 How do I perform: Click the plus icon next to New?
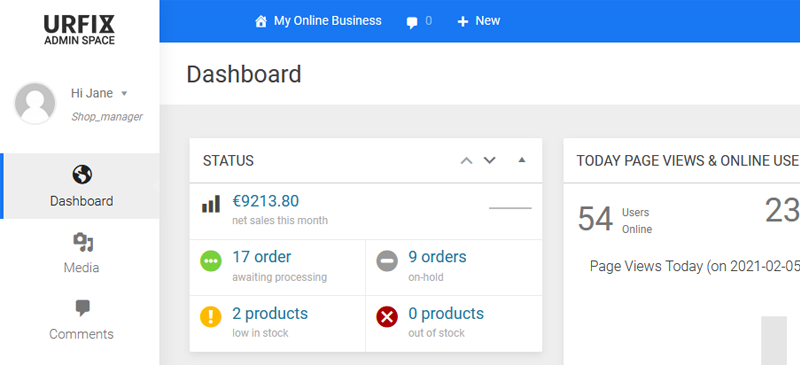pos(462,21)
